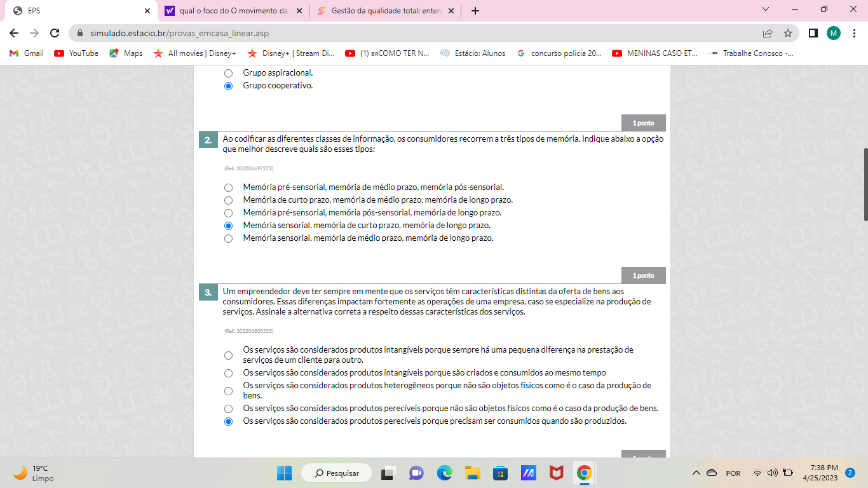Select intangíveis 'criados e consumidos ao mesmo tempo' option

229,373
